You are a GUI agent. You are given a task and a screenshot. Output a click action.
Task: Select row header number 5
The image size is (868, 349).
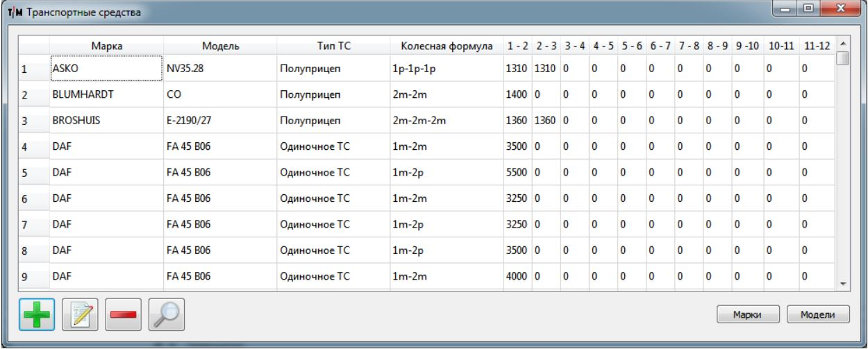pyautogui.click(x=33, y=173)
